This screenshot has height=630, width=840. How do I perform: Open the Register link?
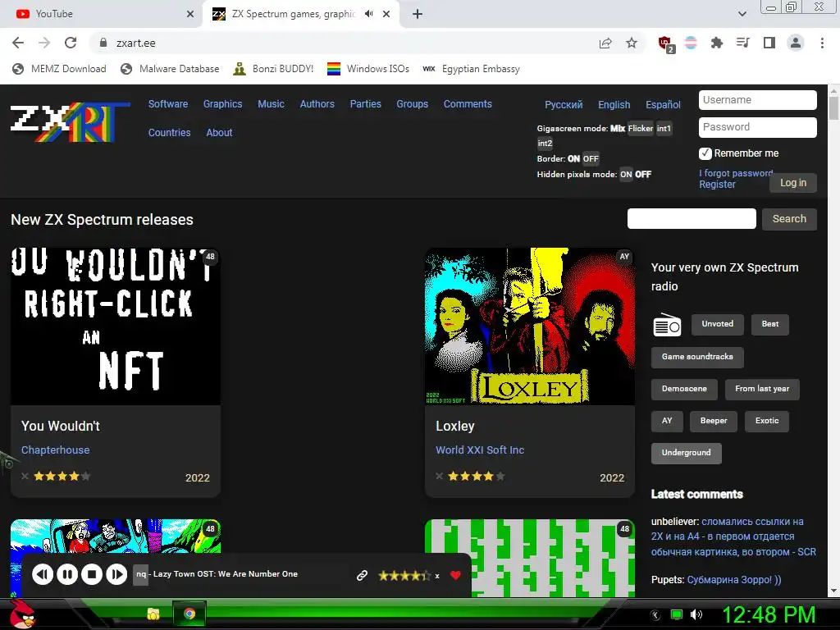[x=717, y=185]
